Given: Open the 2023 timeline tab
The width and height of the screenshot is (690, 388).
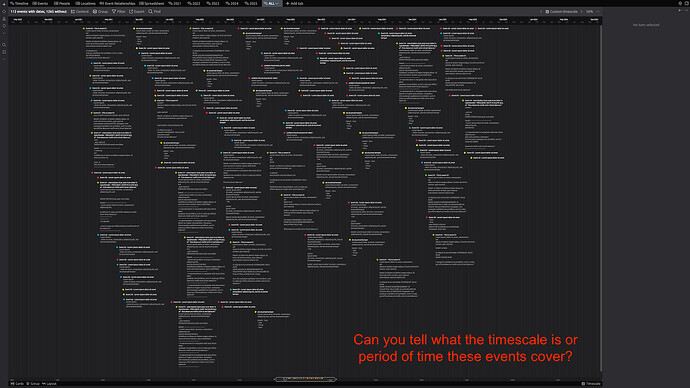Looking at the screenshot, I should pos(213,3).
